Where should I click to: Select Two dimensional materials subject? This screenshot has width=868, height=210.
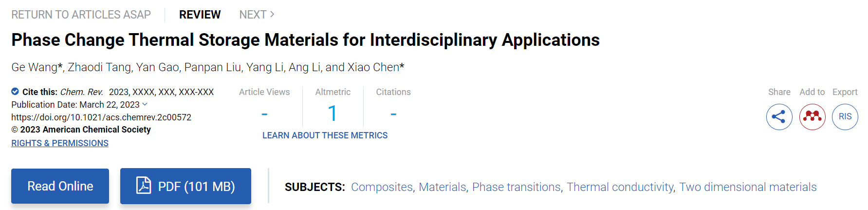click(x=748, y=187)
